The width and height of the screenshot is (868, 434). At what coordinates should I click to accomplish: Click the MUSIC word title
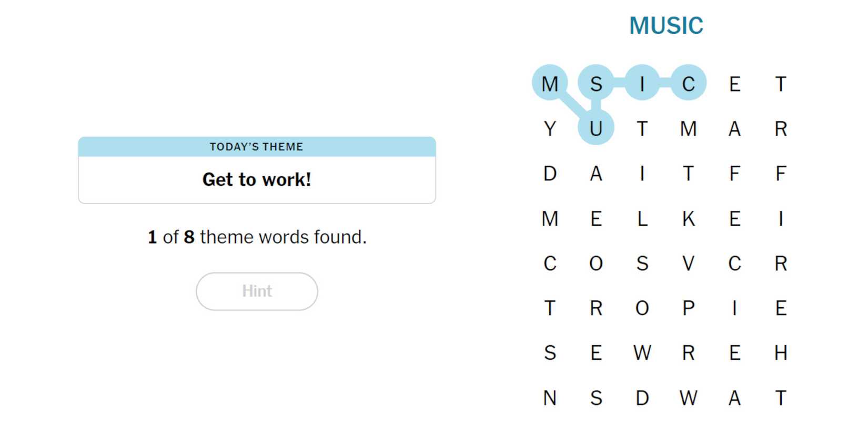[x=666, y=25]
